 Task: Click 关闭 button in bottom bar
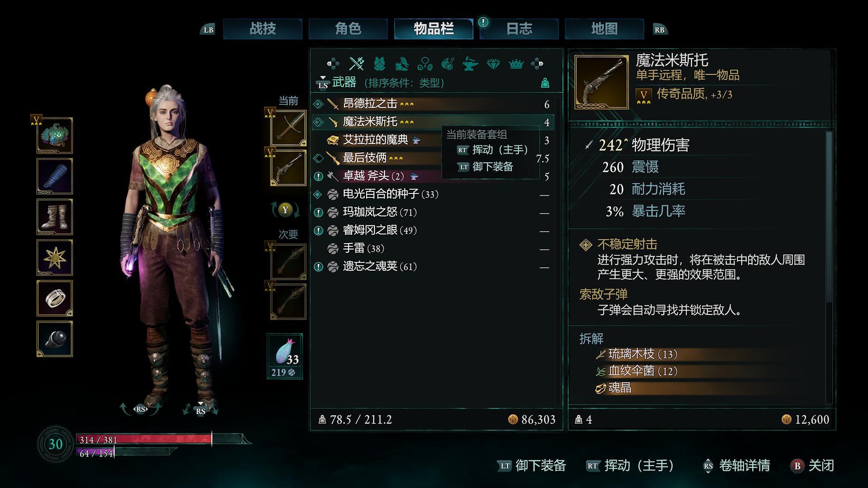pyautogui.click(x=812, y=465)
